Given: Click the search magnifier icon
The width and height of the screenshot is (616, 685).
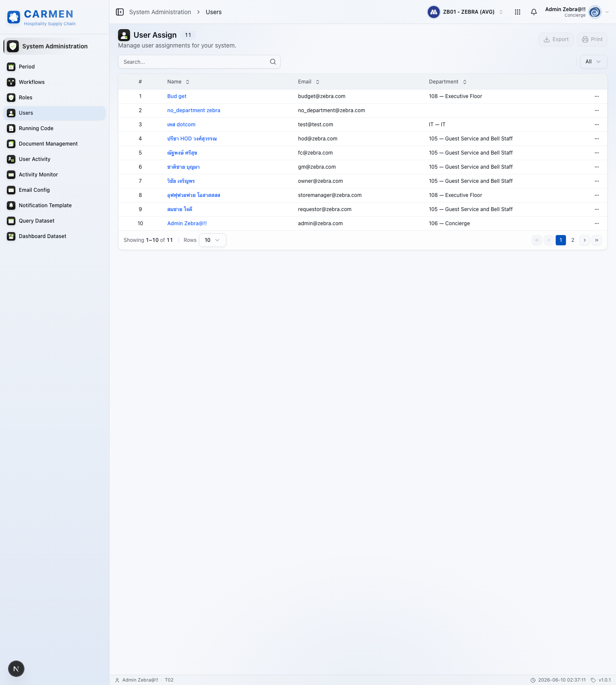Looking at the screenshot, I should [x=273, y=62].
